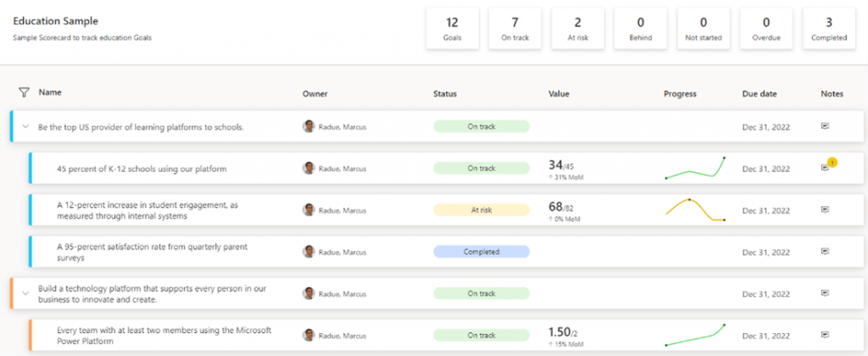This screenshot has width=868, height=356.
Task: Click the Overdue summary card
Action: coord(766,29)
